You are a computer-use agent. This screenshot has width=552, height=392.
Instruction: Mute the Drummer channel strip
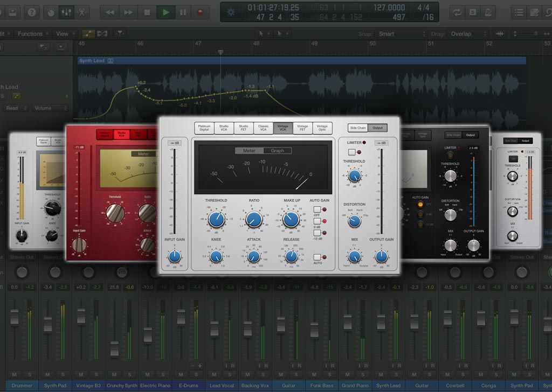coord(14,374)
